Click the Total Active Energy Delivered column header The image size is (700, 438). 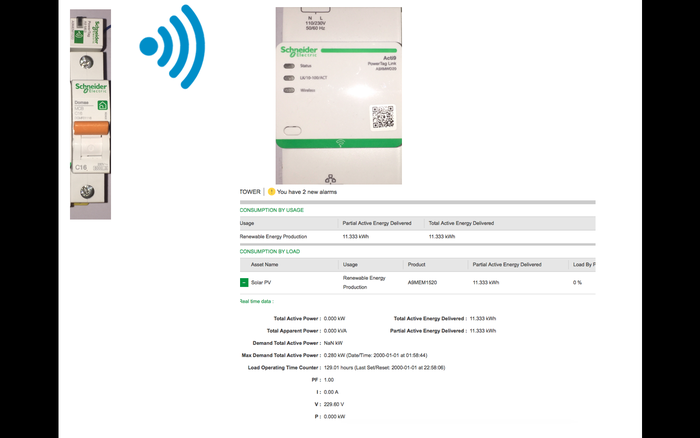point(461,223)
